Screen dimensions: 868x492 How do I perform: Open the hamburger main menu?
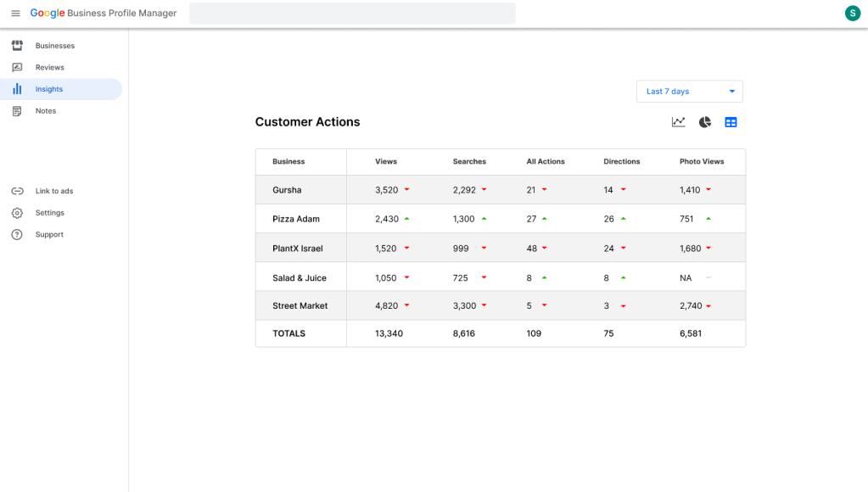[15, 14]
